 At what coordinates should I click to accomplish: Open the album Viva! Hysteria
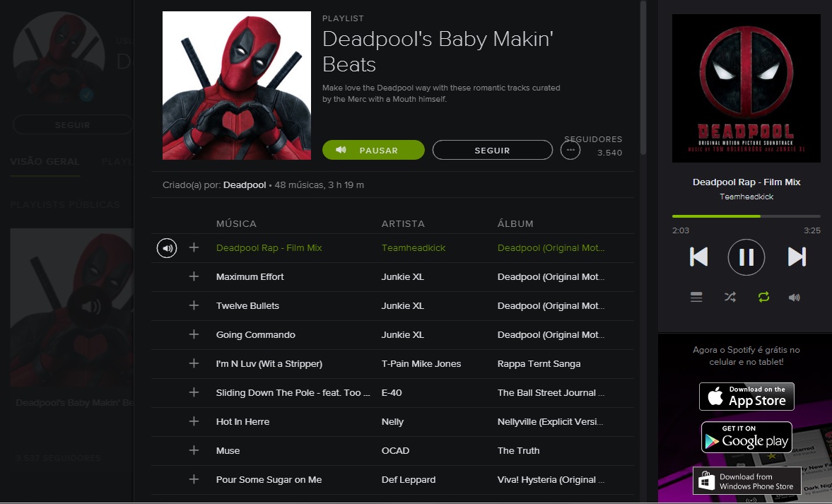[551, 479]
